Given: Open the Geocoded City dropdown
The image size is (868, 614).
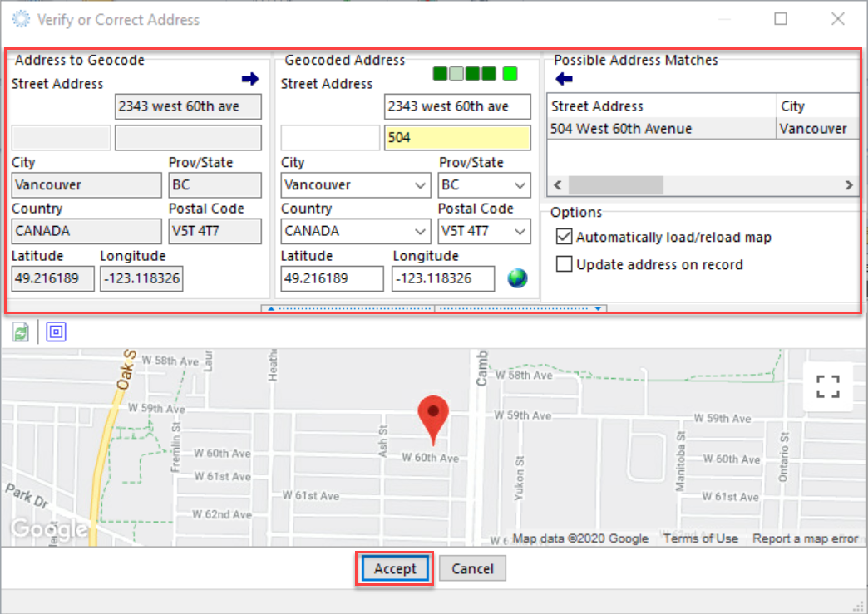Looking at the screenshot, I should coord(422,184).
